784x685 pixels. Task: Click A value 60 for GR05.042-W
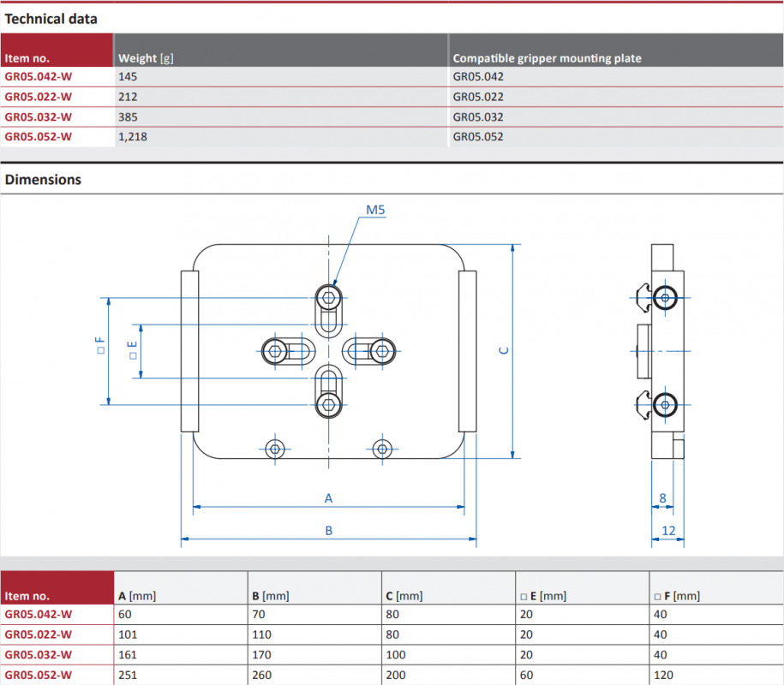(125, 615)
